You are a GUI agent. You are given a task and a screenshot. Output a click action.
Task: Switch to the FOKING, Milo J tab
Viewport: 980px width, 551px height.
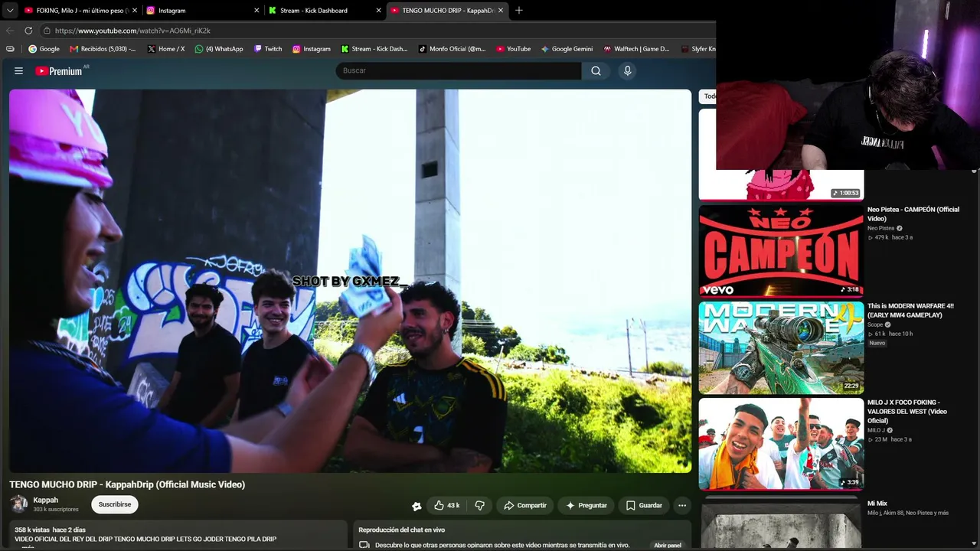click(x=80, y=11)
